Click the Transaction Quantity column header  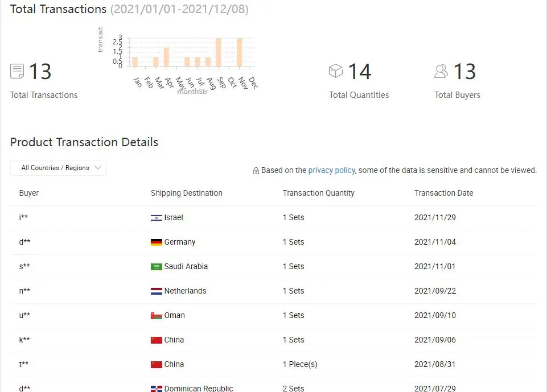318,193
